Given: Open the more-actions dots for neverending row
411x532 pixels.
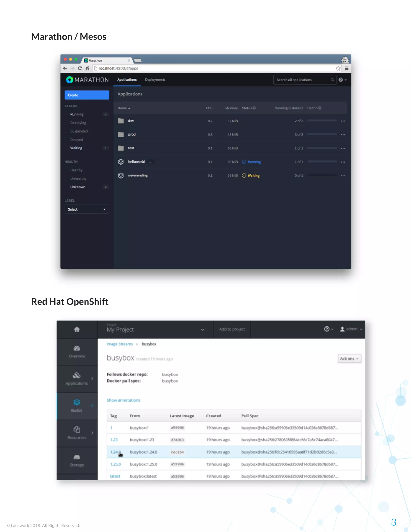Looking at the screenshot, I should click(343, 176).
